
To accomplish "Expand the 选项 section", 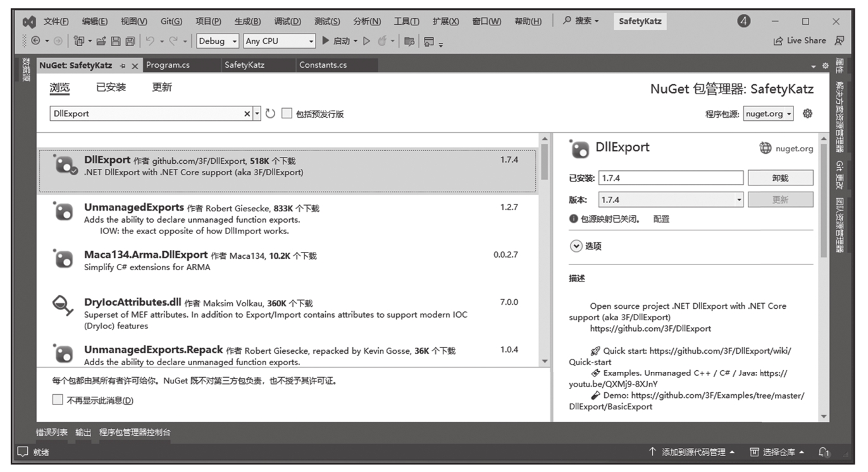I will click(576, 246).
